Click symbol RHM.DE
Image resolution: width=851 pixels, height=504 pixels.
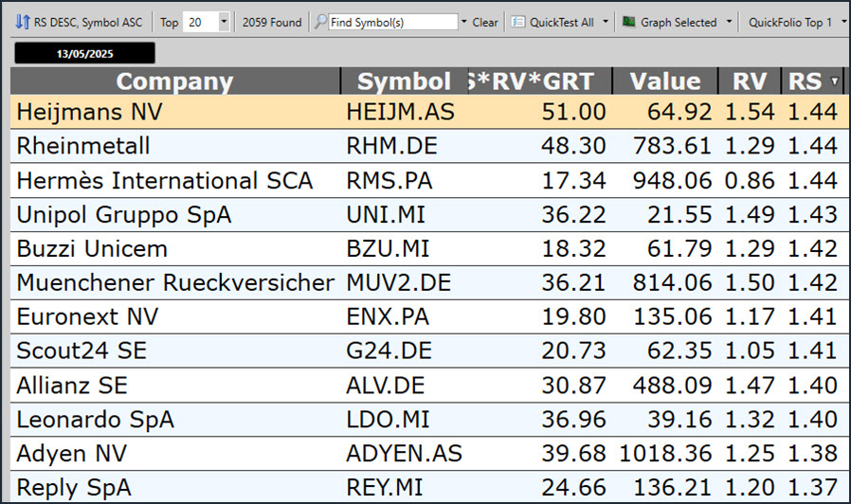391,146
